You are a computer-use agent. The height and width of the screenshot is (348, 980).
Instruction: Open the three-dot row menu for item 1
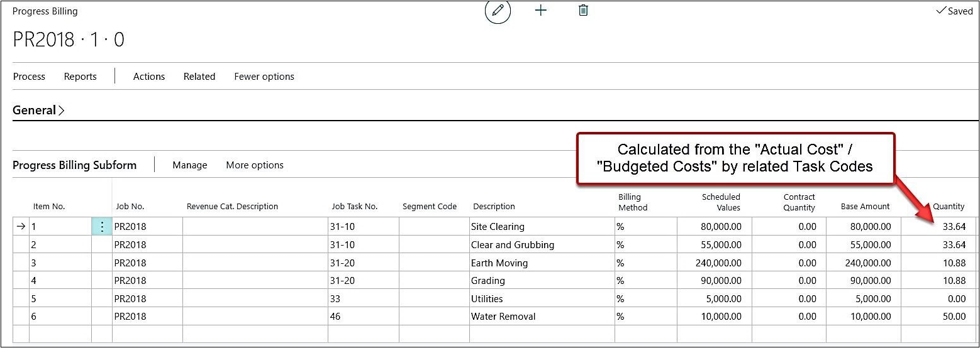tap(102, 227)
